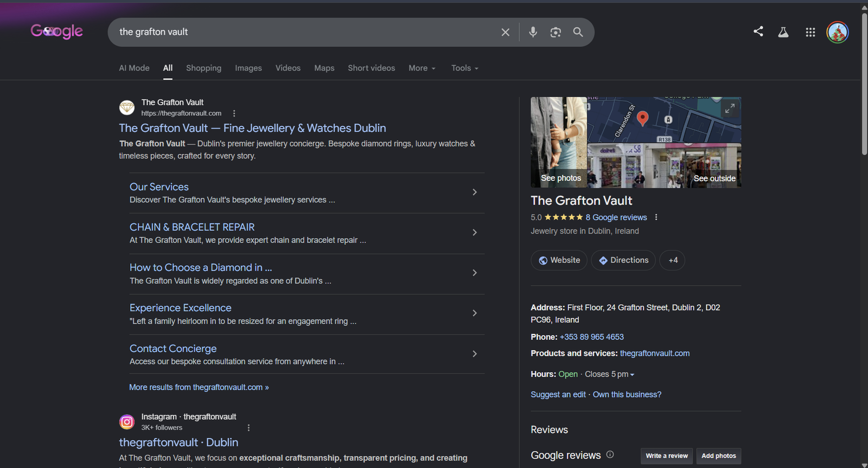Click chevron arrow in Experience Excellence row
The image size is (868, 468).
tap(475, 313)
